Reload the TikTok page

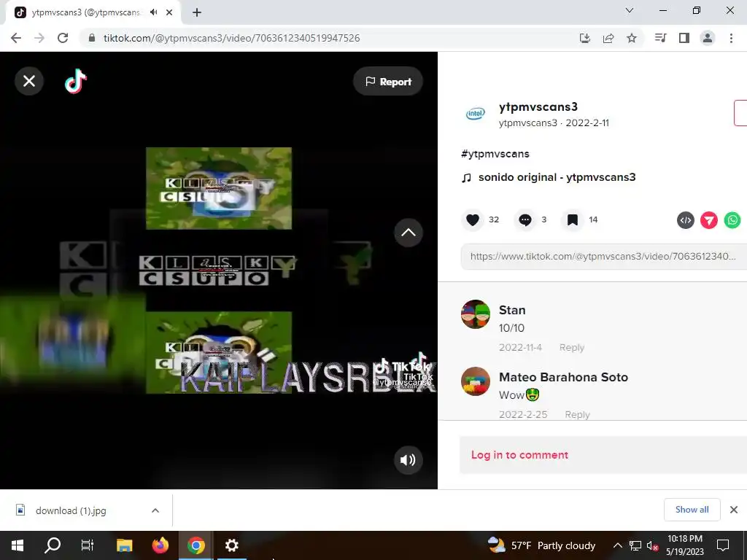63,38
